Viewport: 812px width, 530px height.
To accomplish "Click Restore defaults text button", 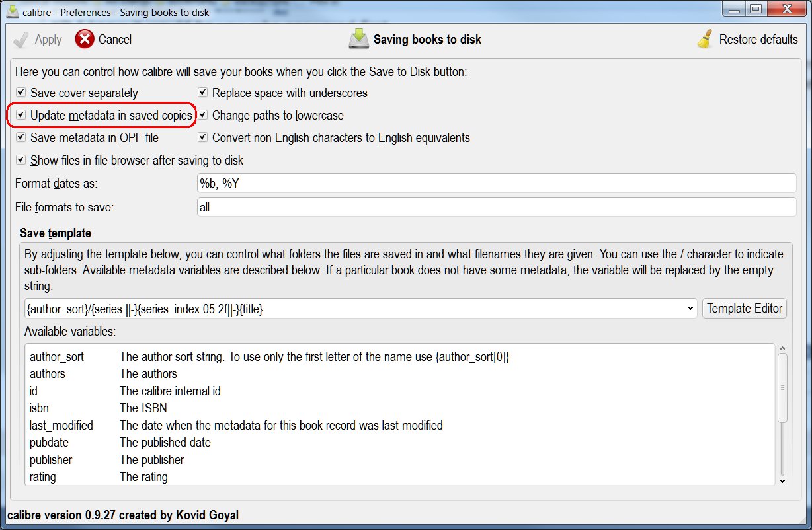I will click(x=758, y=40).
